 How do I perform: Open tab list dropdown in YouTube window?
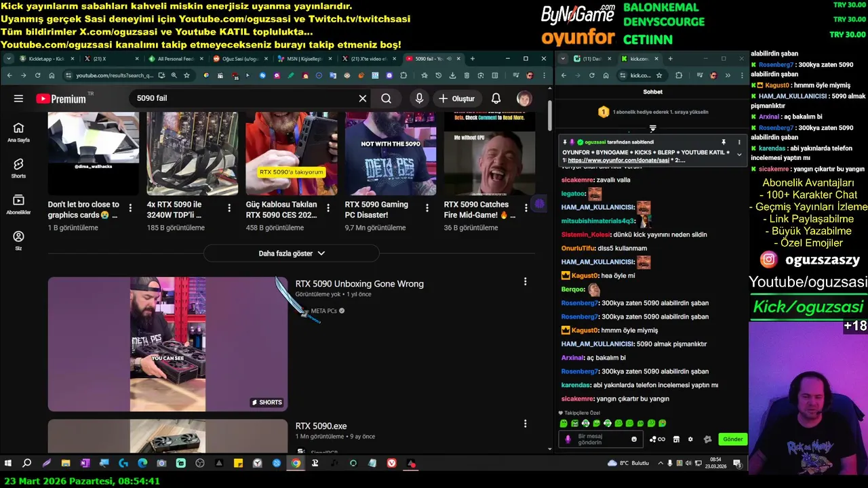9,59
